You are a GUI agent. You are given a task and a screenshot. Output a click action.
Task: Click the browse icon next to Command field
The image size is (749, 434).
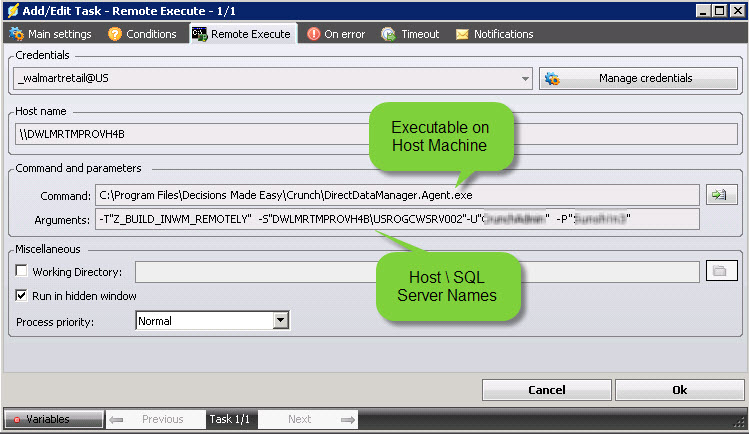tap(716, 195)
